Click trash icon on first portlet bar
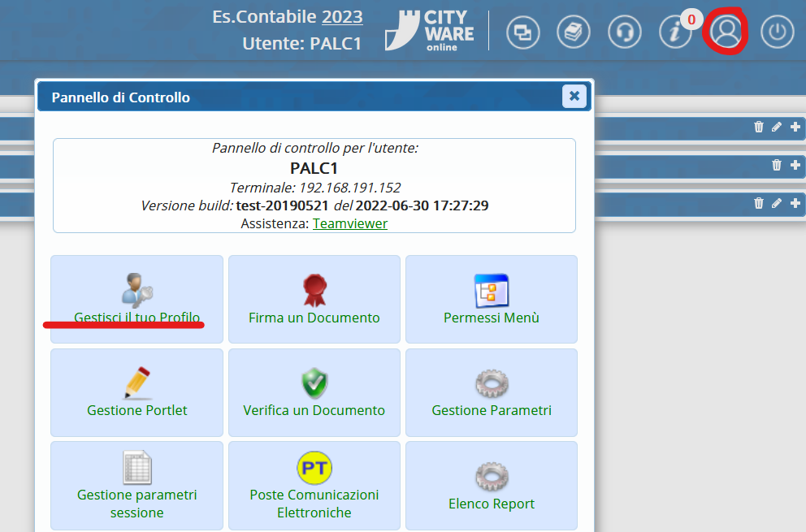The width and height of the screenshot is (806, 532). [759, 127]
